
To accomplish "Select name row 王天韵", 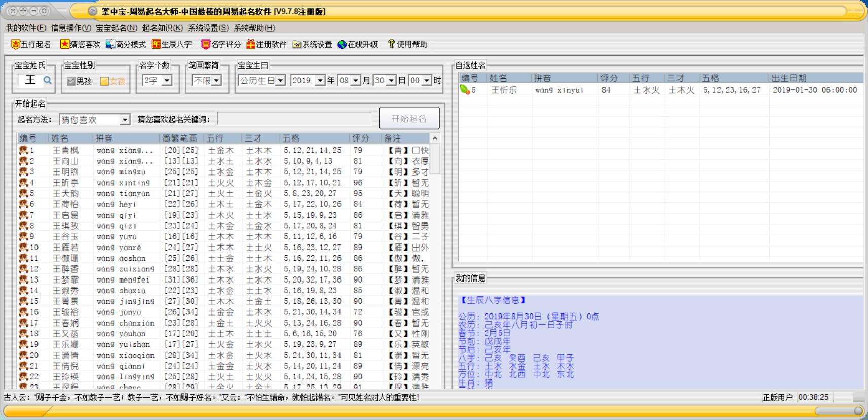I will tap(223, 193).
